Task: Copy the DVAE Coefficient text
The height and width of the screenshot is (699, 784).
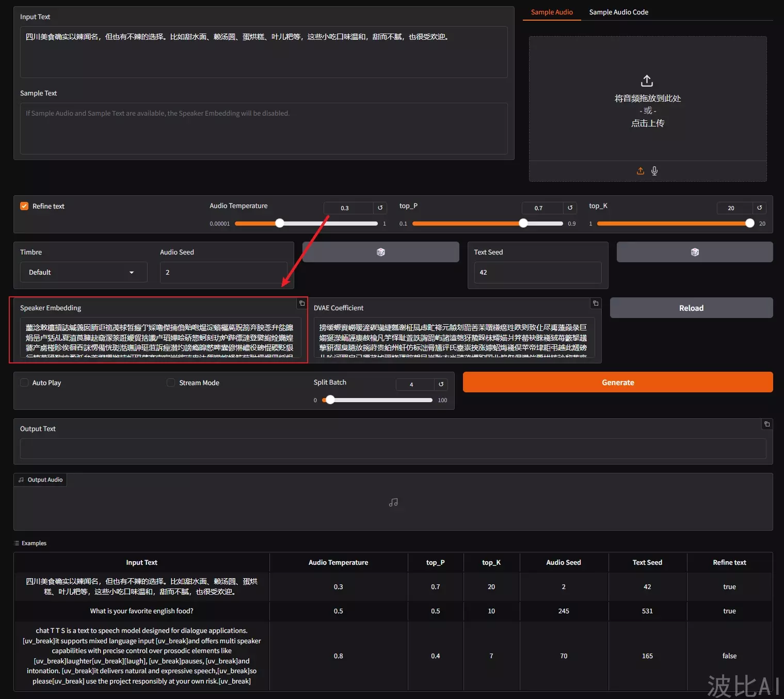Action: pos(596,304)
